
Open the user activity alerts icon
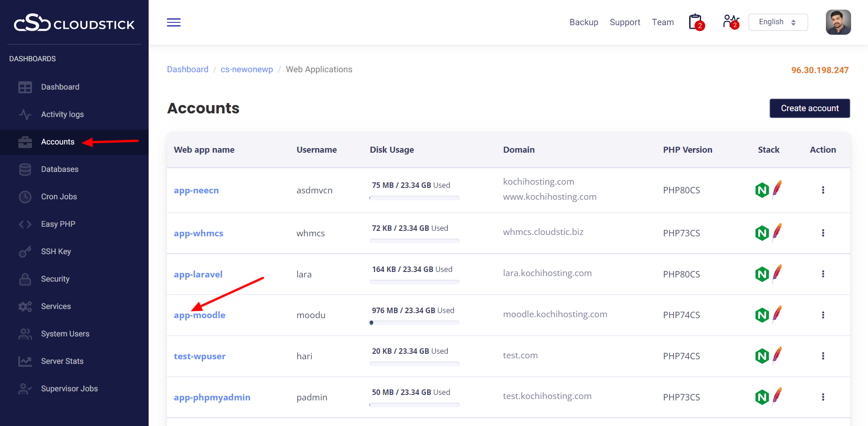(730, 21)
